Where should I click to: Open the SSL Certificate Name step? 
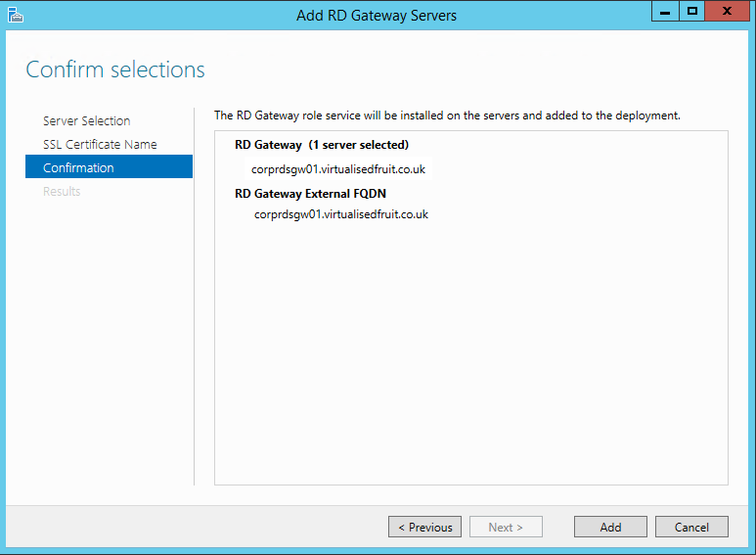coord(100,145)
